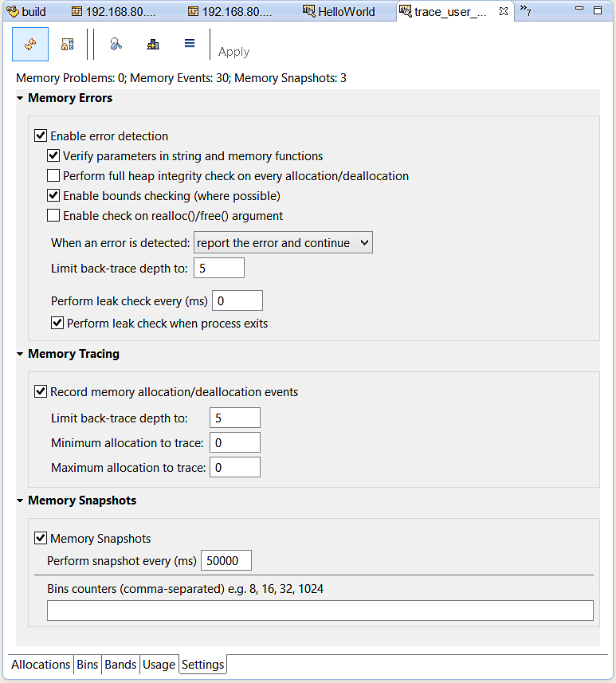This screenshot has height=683, width=616.
Task: Select the filter magnifier toolbar icon
Action: click(x=115, y=44)
